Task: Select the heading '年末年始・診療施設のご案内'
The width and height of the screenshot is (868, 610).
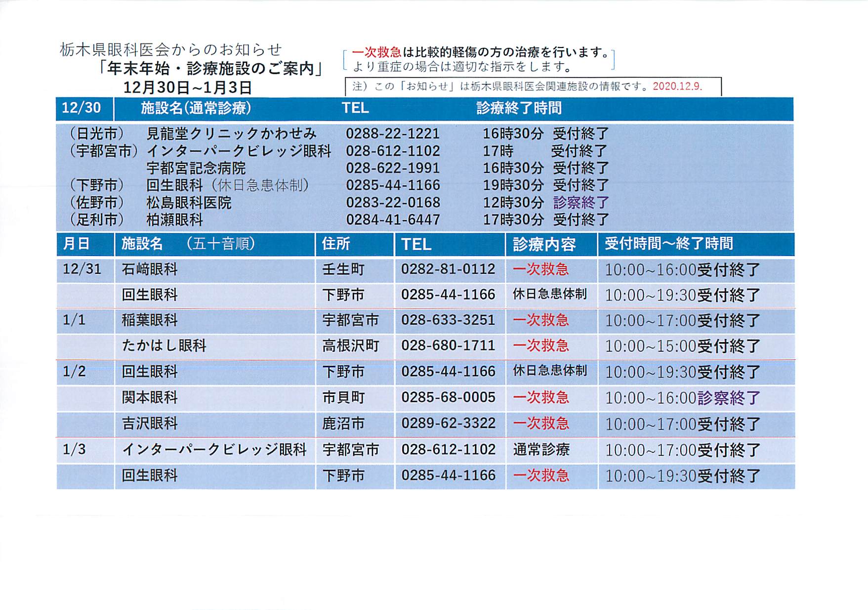Action: point(210,68)
